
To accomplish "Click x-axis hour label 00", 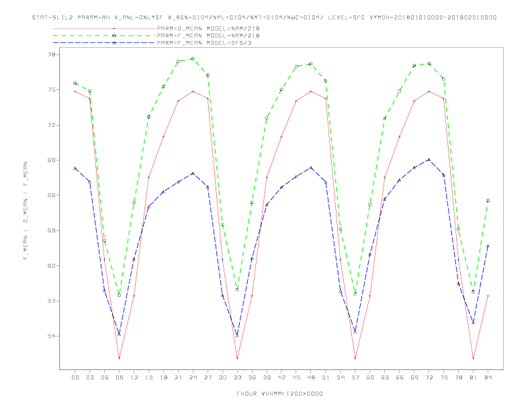I will click(75, 377).
